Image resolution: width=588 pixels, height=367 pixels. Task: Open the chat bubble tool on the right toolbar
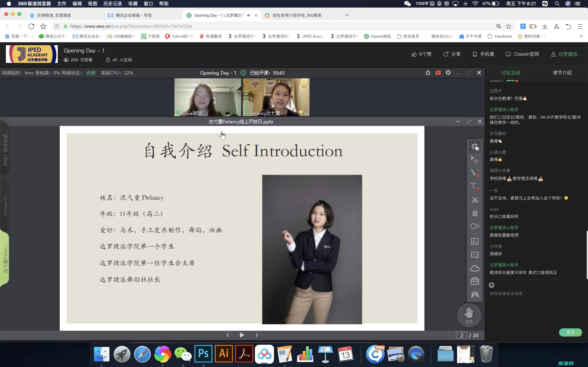point(475,255)
